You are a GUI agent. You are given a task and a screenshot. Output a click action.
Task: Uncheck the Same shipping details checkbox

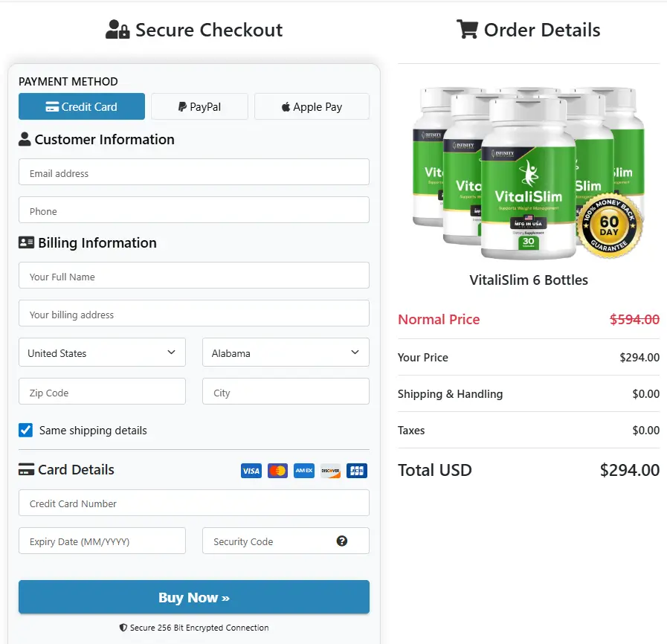[x=25, y=430]
